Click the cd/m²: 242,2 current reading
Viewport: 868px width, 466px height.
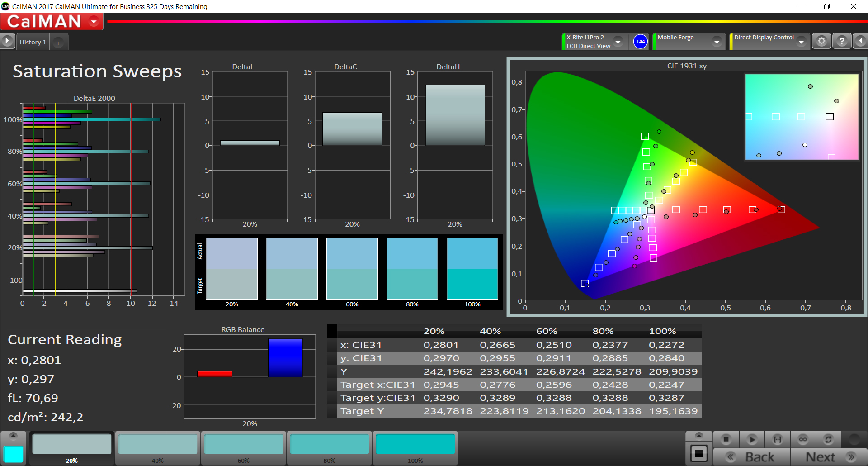pos(46,417)
